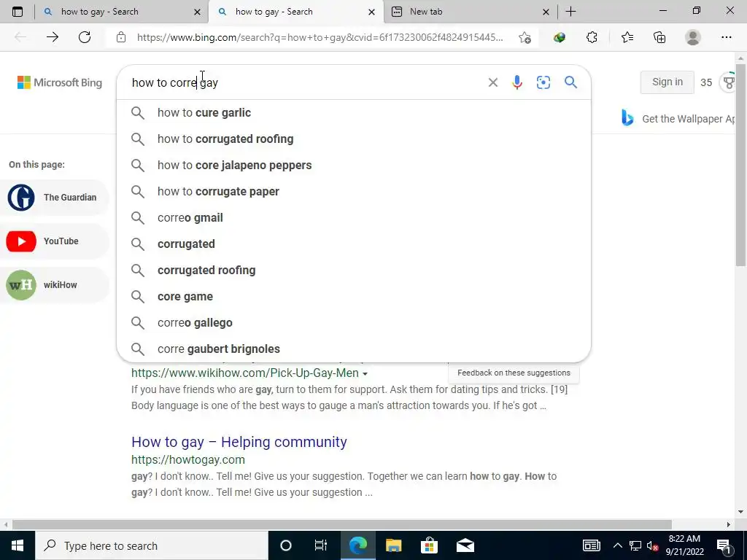Open the https://howtogay.com URL link

(x=188, y=459)
